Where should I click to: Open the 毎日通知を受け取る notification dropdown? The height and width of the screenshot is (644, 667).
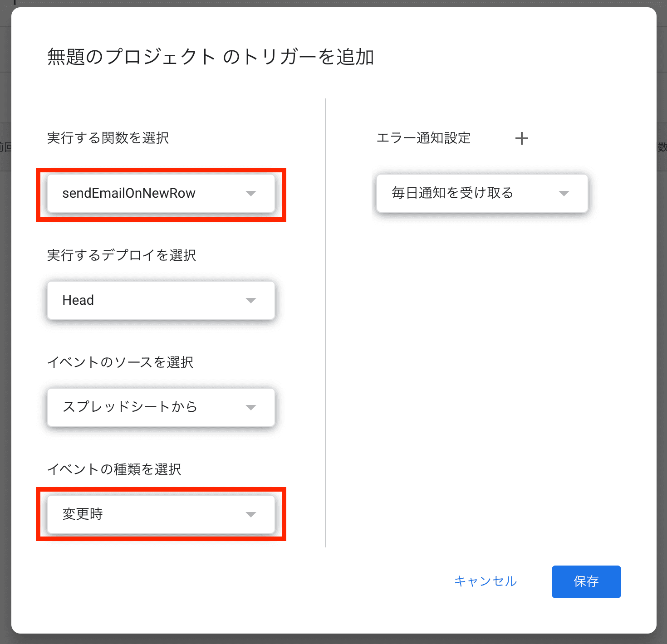[x=472, y=194]
